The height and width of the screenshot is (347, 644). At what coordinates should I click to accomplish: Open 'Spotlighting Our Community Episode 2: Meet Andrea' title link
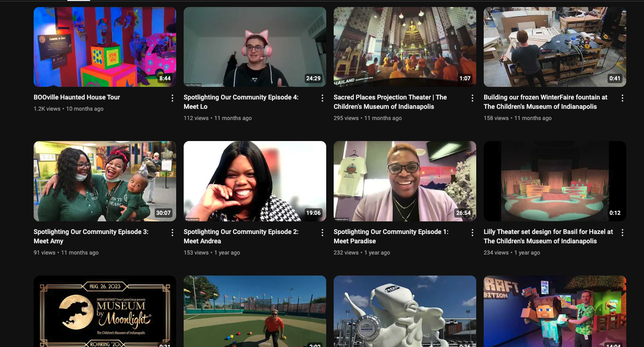click(x=241, y=236)
